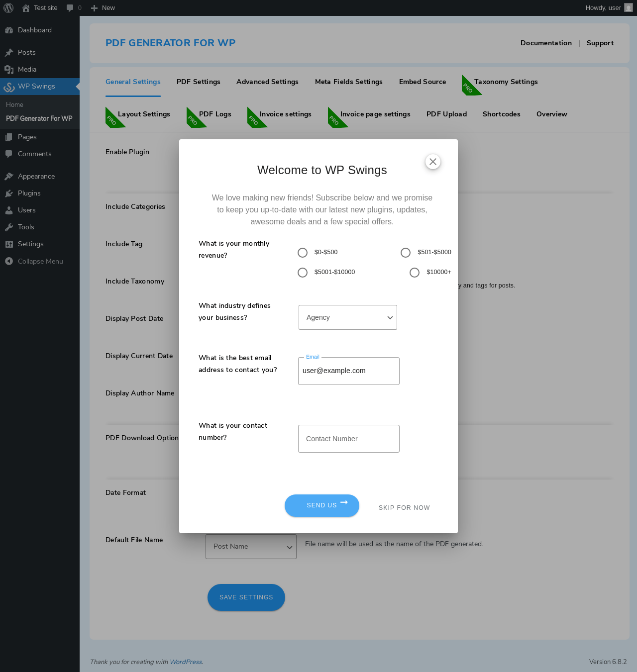Go to the Embed Source tab

423,82
